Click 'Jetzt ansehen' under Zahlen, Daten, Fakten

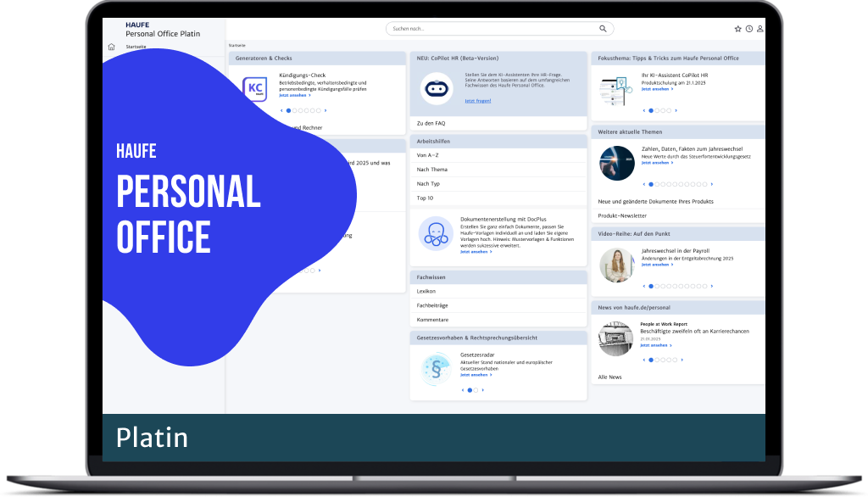click(657, 163)
